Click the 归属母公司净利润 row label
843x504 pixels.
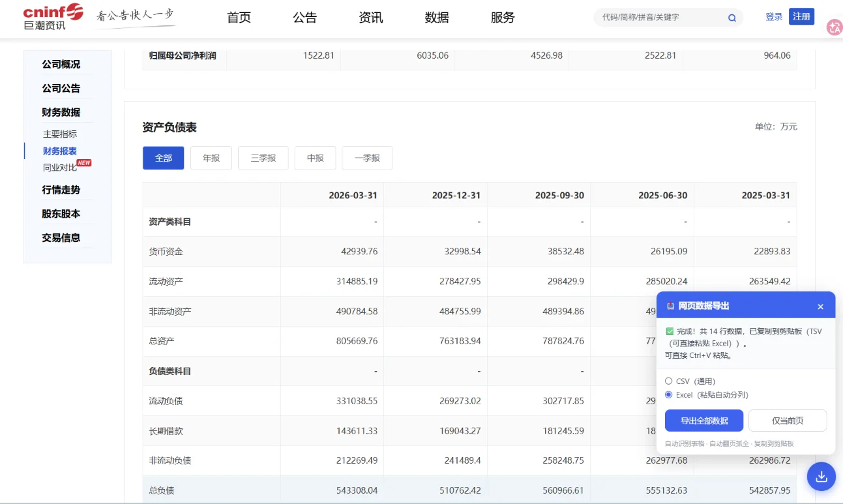[x=183, y=56]
